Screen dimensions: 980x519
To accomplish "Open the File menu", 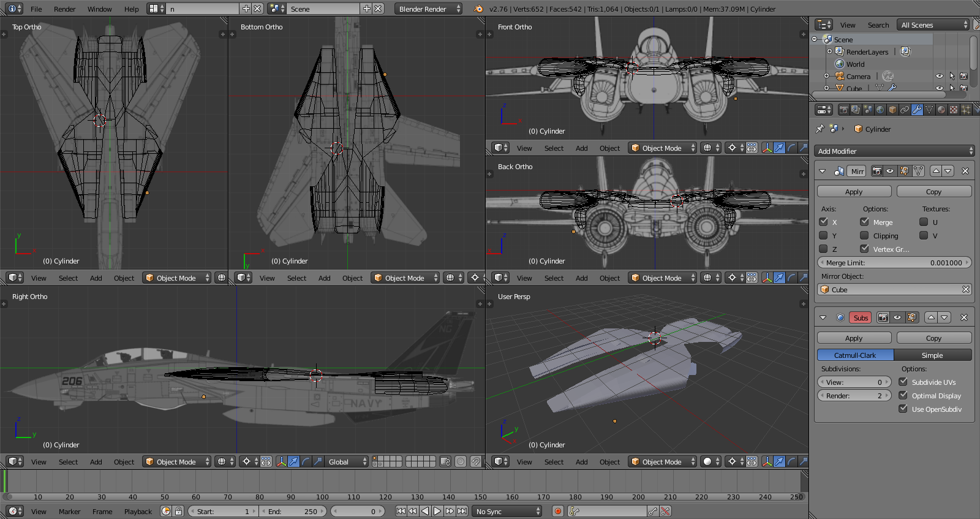I will [36, 9].
